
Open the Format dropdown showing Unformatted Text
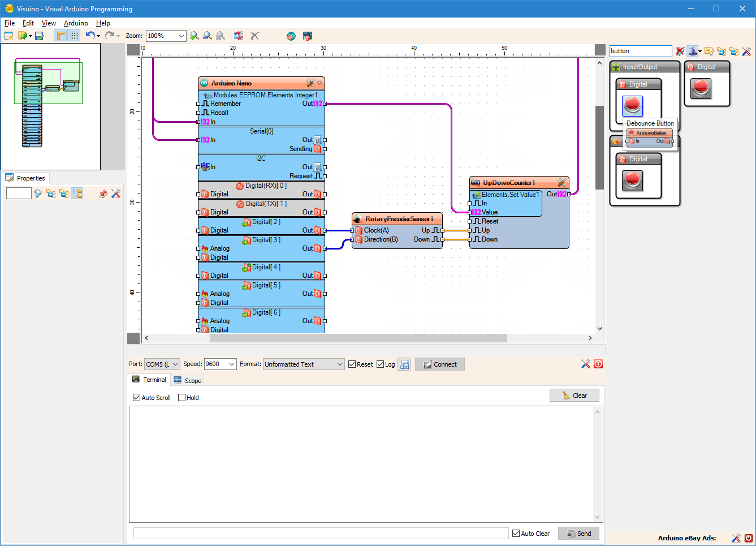(303, 364)
